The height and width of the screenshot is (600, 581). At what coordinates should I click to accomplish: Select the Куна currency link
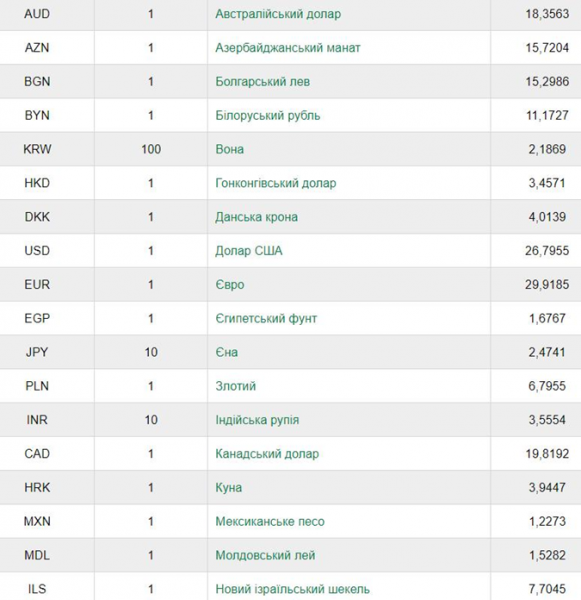coord(228,488)
